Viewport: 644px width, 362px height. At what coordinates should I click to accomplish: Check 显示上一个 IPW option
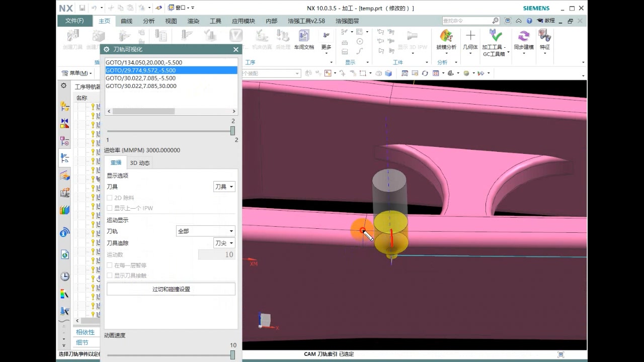point(110,208)
